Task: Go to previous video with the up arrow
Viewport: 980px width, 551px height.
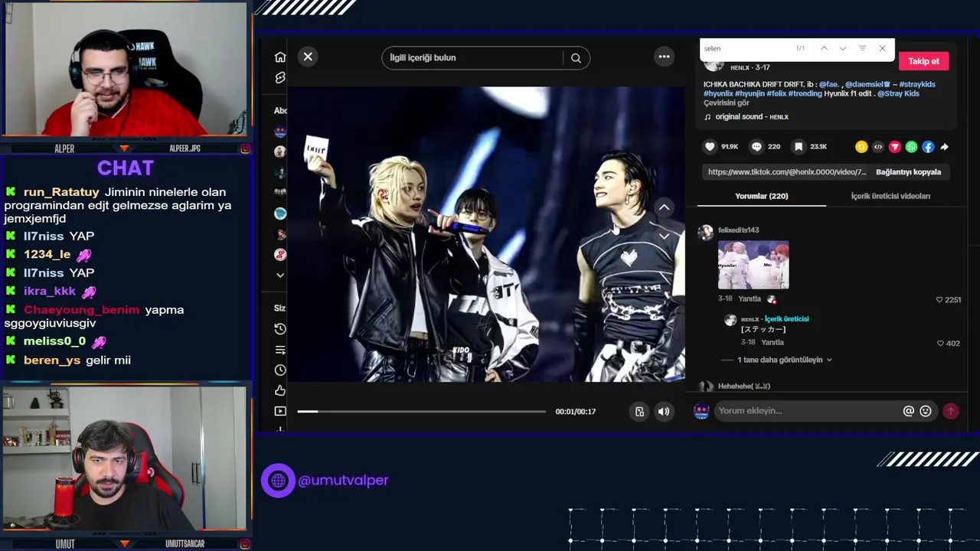Action: (x=664, y=207)
